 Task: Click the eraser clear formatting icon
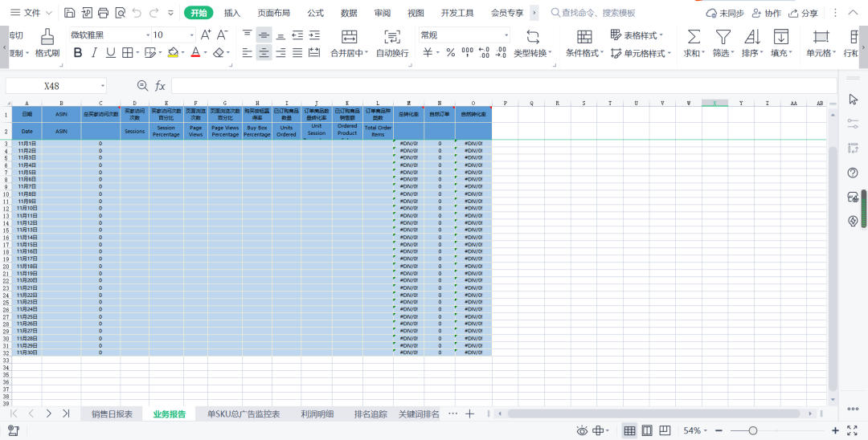click(219, 53)
